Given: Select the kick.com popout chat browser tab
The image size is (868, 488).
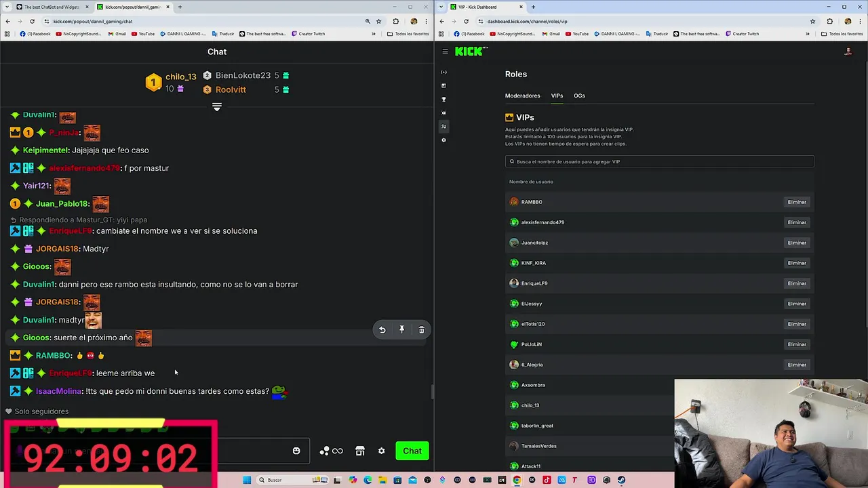Looking at the screenshot, I should [x=132, y=7].
